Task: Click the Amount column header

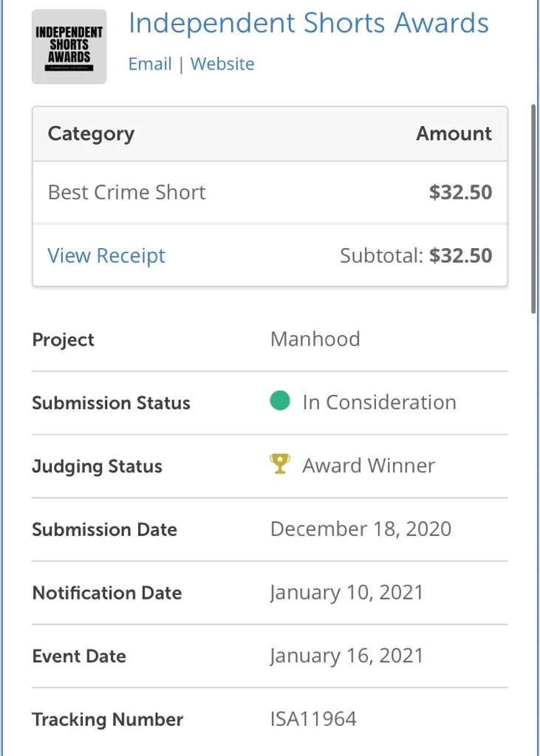Action: point(454,134)
